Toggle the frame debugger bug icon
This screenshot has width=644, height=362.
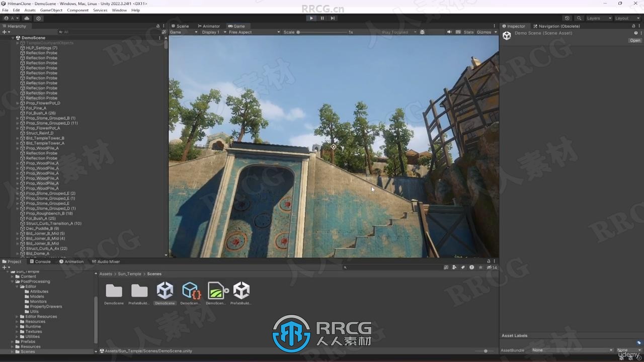tap(422, 32)
